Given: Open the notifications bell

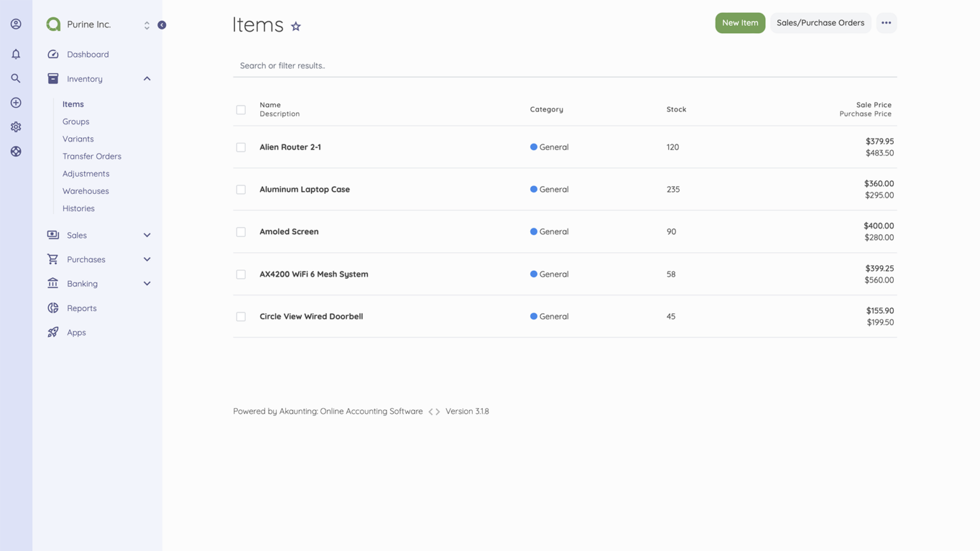Looking at the screenshot, I should 15,54.
